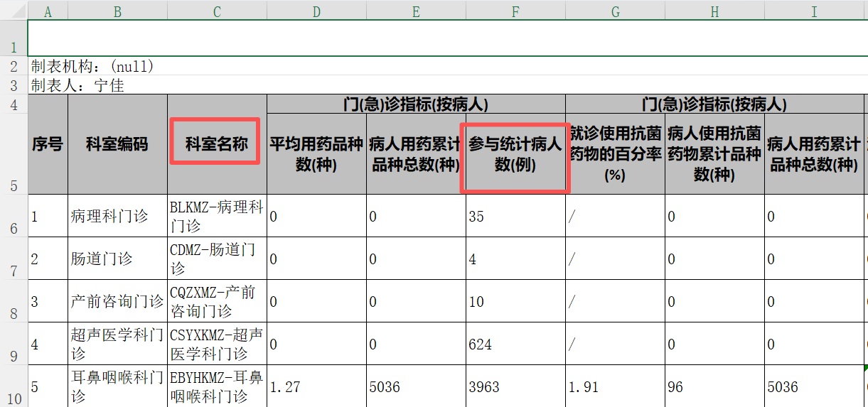Click the 肠道门诊 cell in column B
868x407 pixels.
click(x=117, y=259)
